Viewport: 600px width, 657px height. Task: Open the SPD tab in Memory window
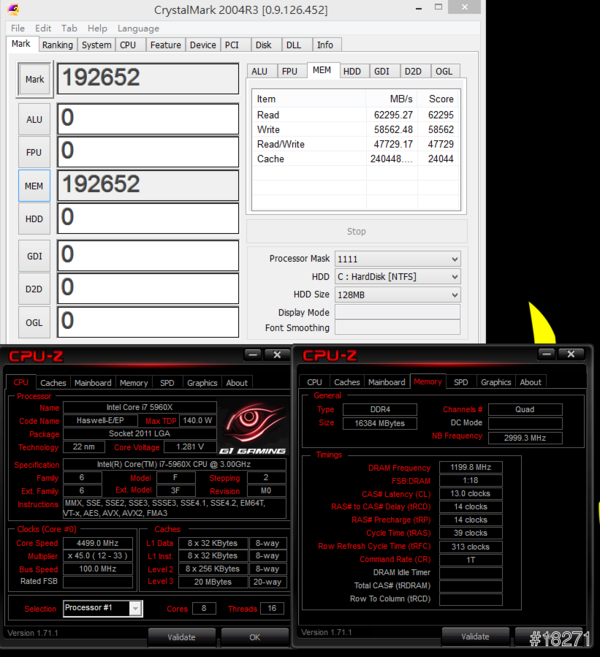460,382
